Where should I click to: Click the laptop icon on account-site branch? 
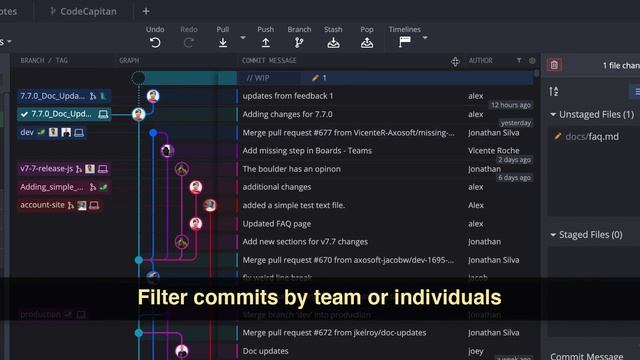click(x=94, y=205)
